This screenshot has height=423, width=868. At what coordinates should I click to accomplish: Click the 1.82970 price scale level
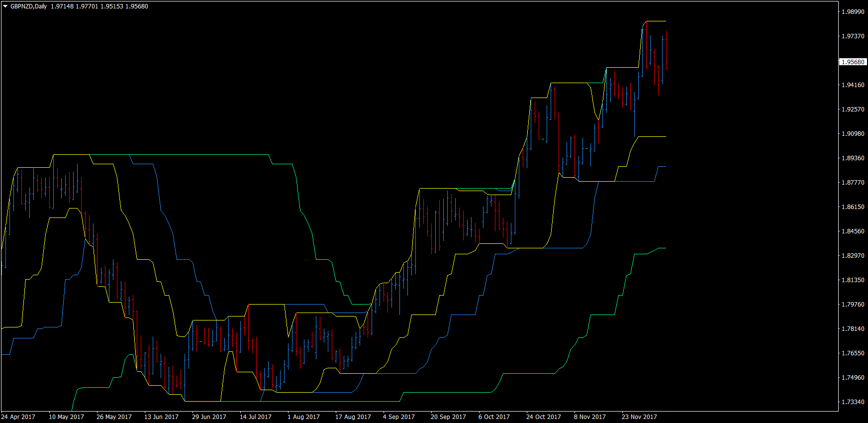pyautogui.click(x=853, y=256)
